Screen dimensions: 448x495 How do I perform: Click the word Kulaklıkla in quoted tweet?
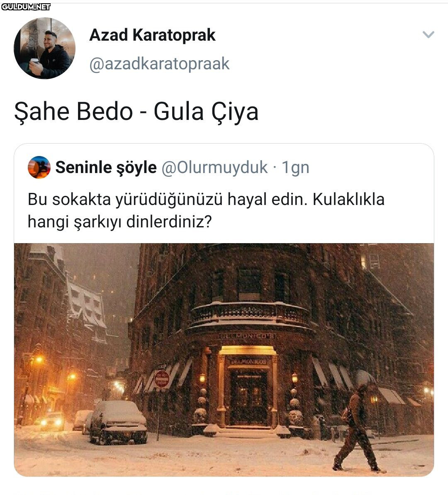(x=348, y=200)
